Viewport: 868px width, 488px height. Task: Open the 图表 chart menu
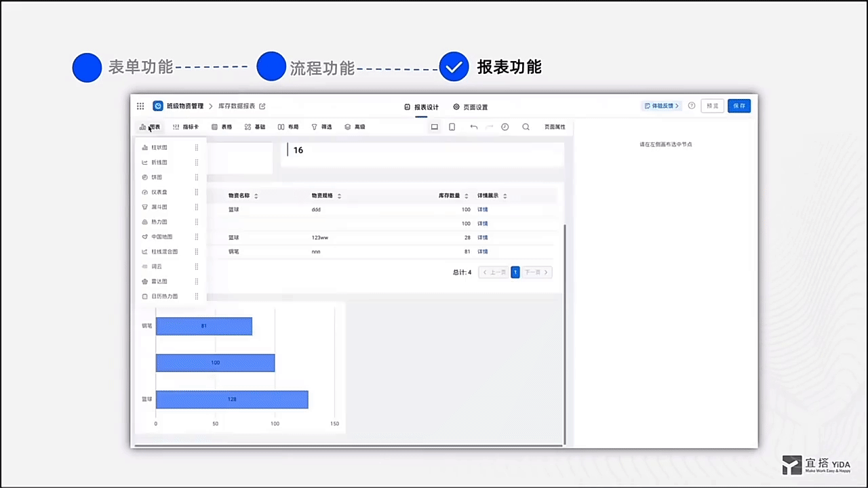click(150, 127)
